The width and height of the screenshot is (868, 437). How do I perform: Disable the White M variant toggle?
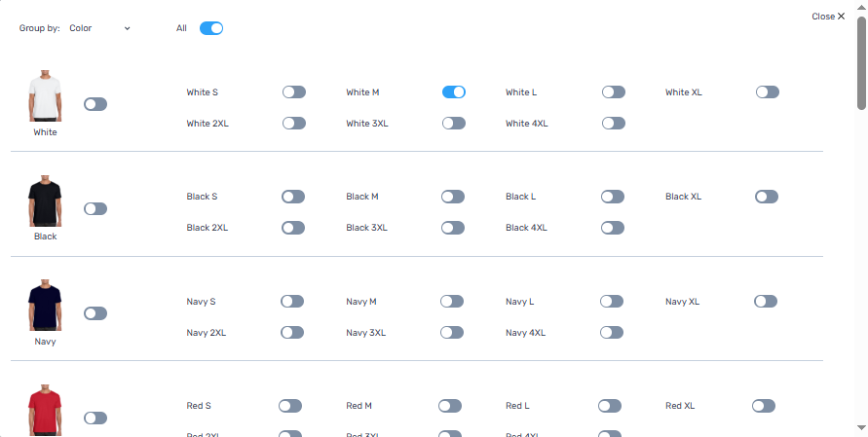(453, 92)
